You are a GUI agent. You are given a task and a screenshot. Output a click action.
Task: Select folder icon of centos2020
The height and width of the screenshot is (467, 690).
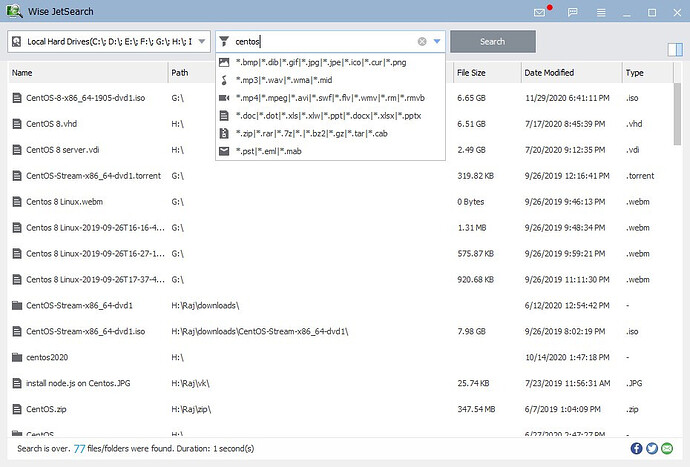tap(17, 357)
